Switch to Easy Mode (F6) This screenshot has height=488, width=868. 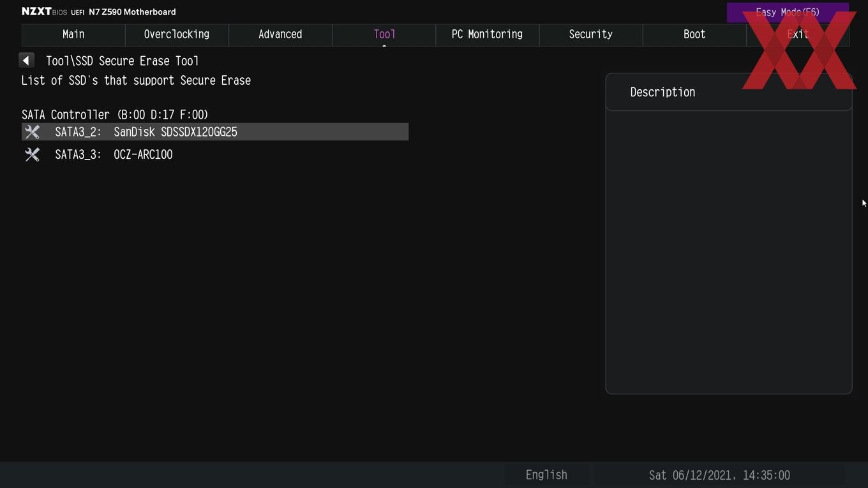pos(788,12)
